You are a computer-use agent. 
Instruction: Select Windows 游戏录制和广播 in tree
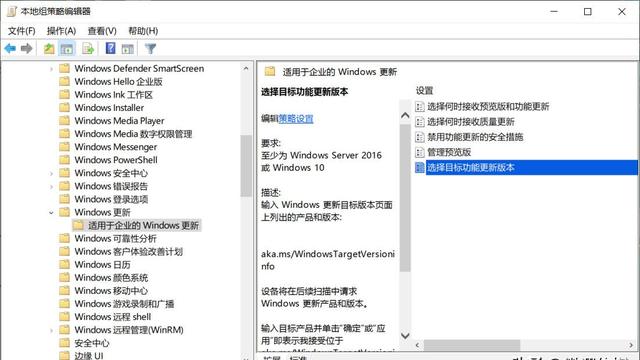coord(124,304)
